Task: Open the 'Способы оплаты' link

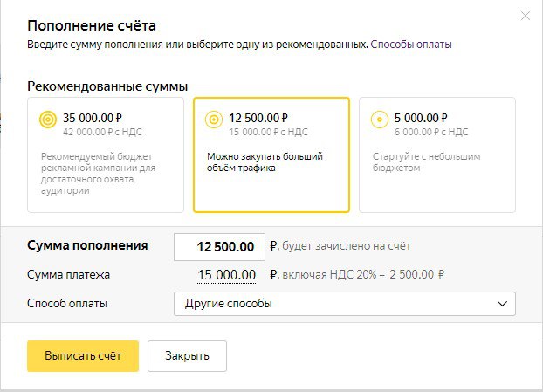Action: [411, 44]
